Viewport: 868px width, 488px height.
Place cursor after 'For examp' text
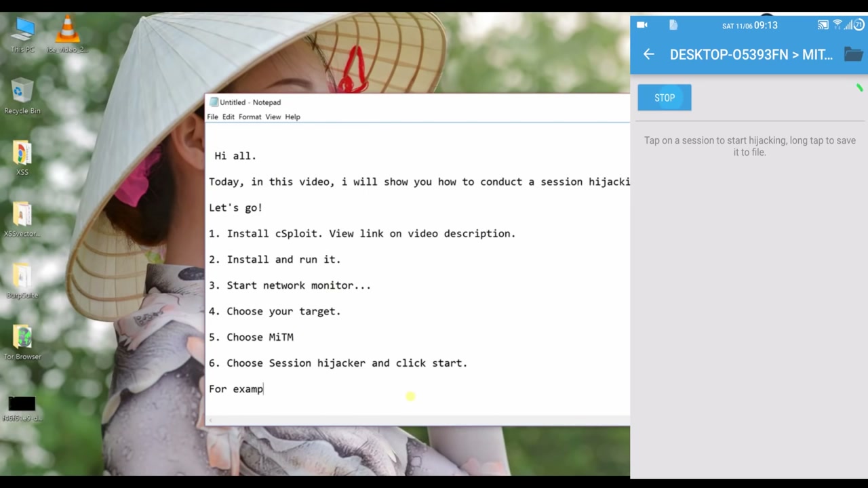pos(264,389)
